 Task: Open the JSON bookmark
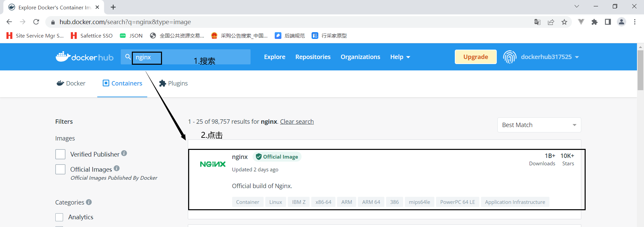pos(131,36)
